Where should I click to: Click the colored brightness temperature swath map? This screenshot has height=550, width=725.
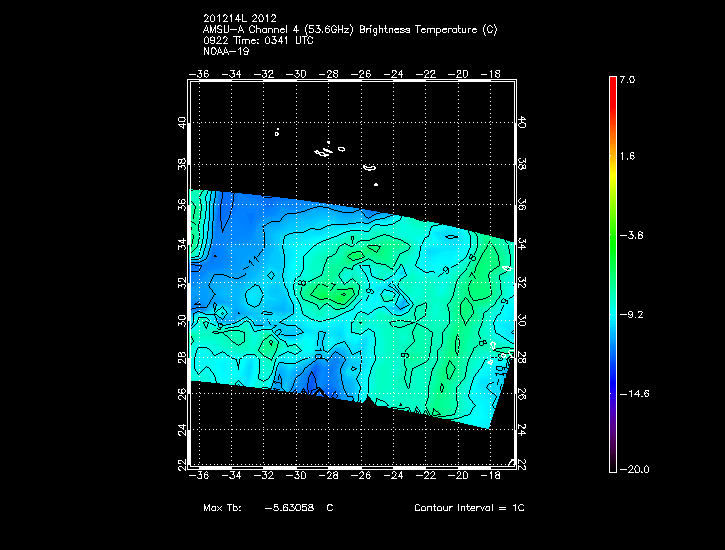coord(352,309)
